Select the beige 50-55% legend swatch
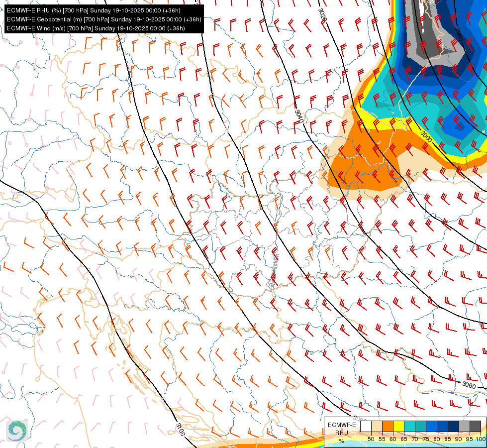 (x=377, y=426)
